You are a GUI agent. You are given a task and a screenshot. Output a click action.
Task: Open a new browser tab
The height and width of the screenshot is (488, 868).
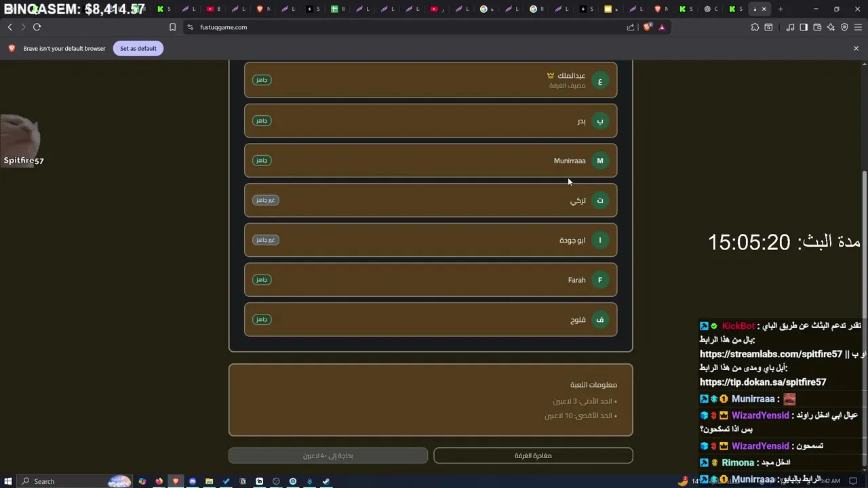point(781,9)
